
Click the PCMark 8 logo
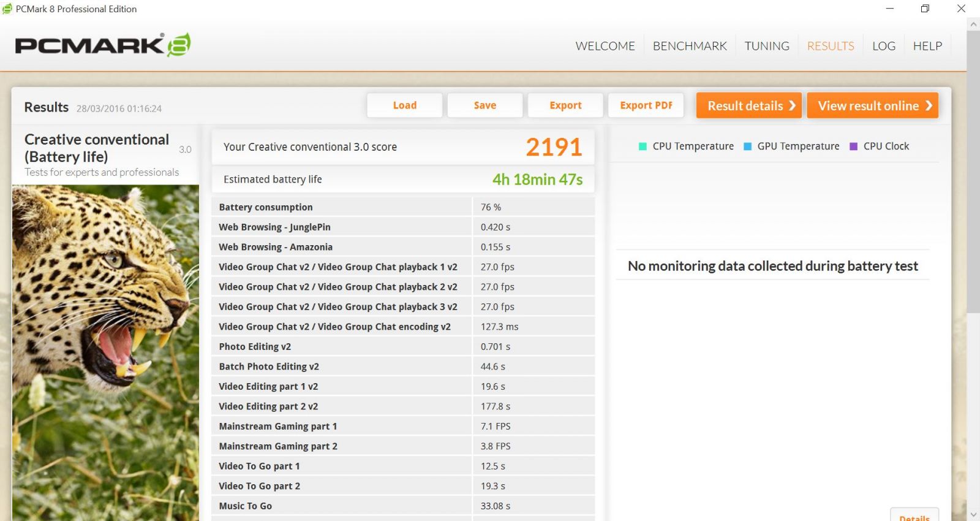[x=103, y=45]
